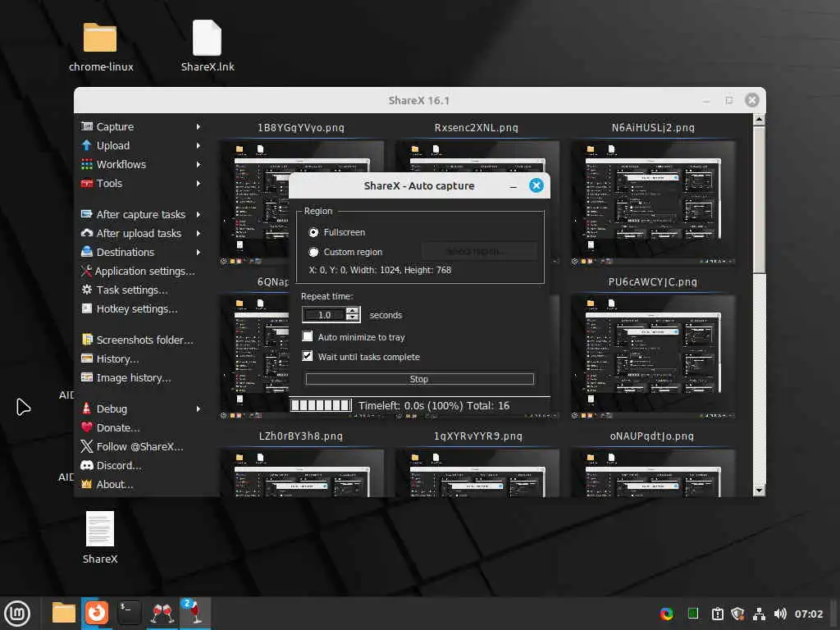Image resolution: width=840 pixels, height=630 pixels.
Task: Open the About label
Action: (x=115, y=484)
